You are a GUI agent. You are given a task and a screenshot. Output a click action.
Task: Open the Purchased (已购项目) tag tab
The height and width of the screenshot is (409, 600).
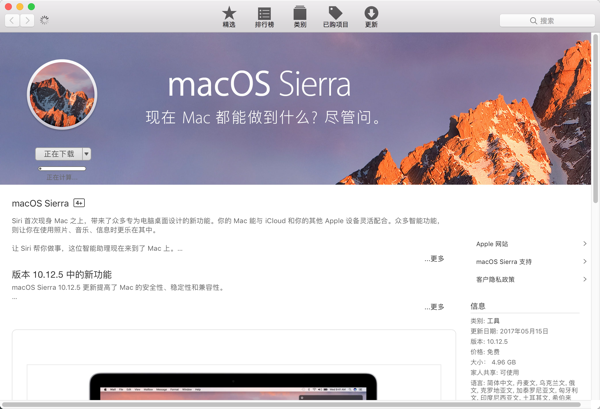(336, 17)
